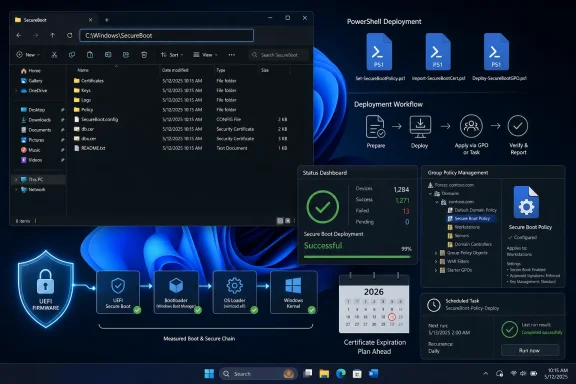Sort files by the Date modified column
The image size is (576, 384).
[175, 70]
